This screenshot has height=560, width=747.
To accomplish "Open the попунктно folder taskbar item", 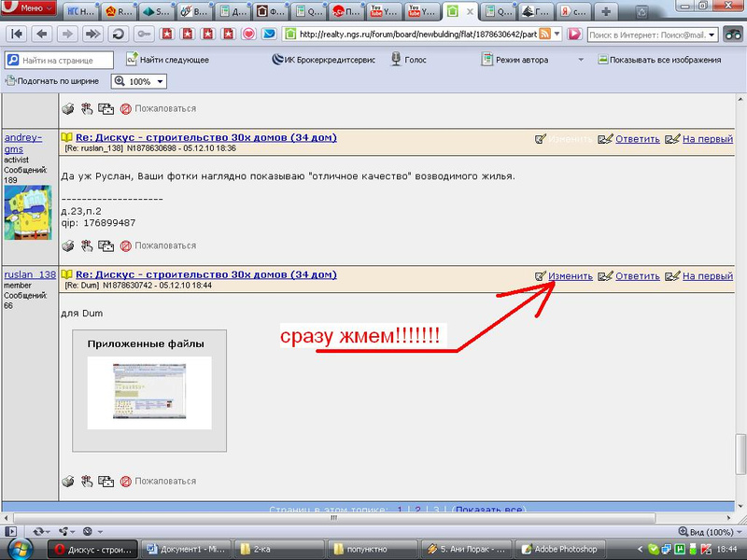I will [x=374, y=549].
